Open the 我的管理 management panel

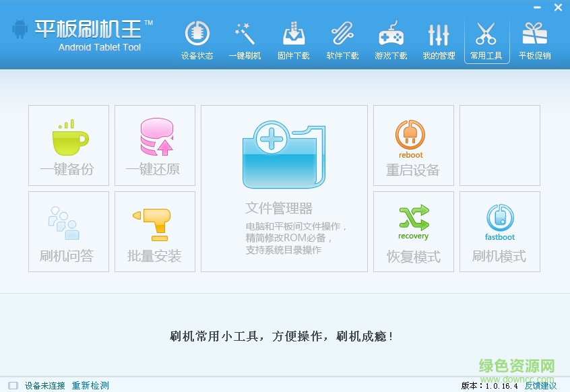(x=439, y=38)
